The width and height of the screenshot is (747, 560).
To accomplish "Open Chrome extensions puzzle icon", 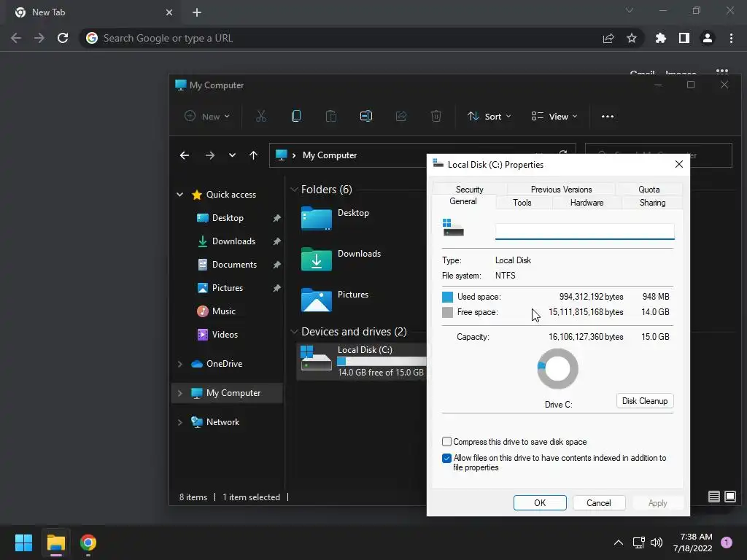I will pyautogui.click(x=661, y=38).
